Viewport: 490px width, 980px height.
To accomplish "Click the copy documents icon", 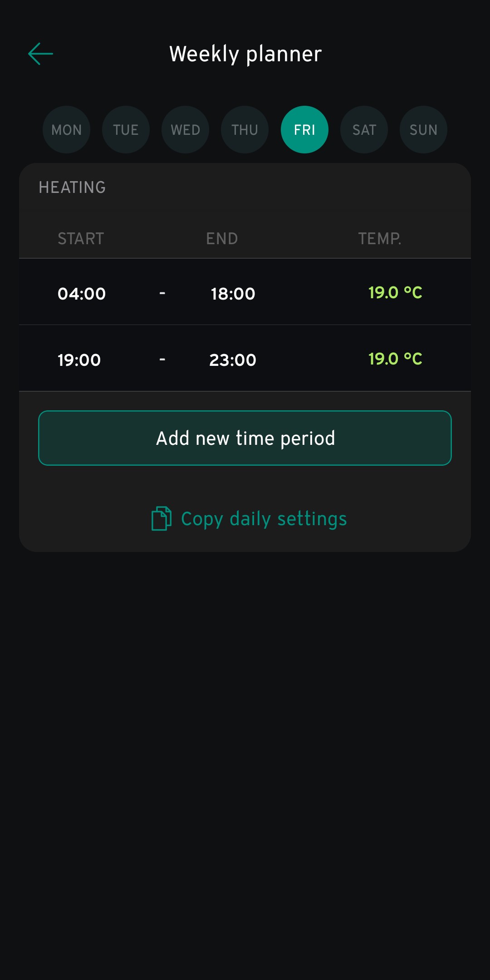I will (161, 518).
